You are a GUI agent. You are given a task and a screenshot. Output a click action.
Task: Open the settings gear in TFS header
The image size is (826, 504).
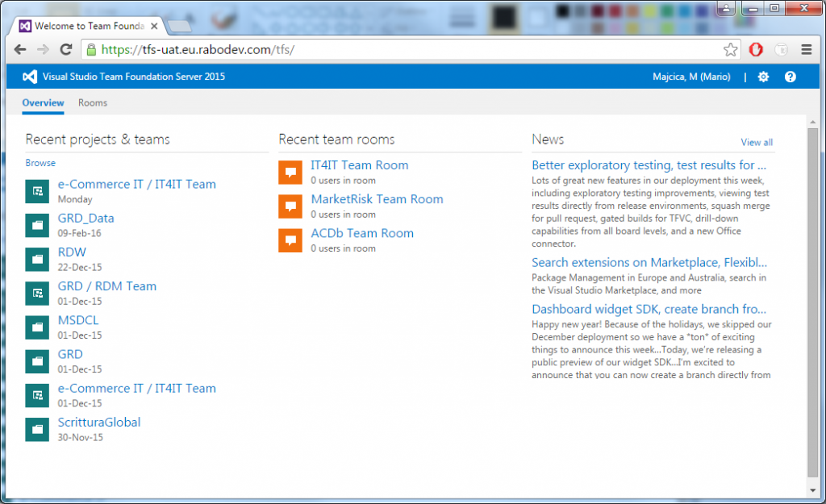(763, 77)
